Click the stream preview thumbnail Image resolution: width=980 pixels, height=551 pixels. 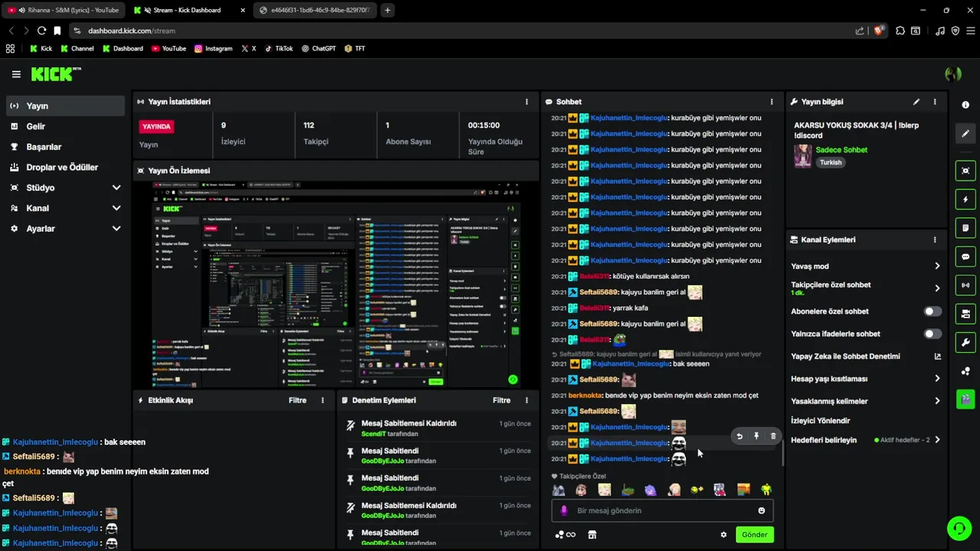tap(336, 285)
